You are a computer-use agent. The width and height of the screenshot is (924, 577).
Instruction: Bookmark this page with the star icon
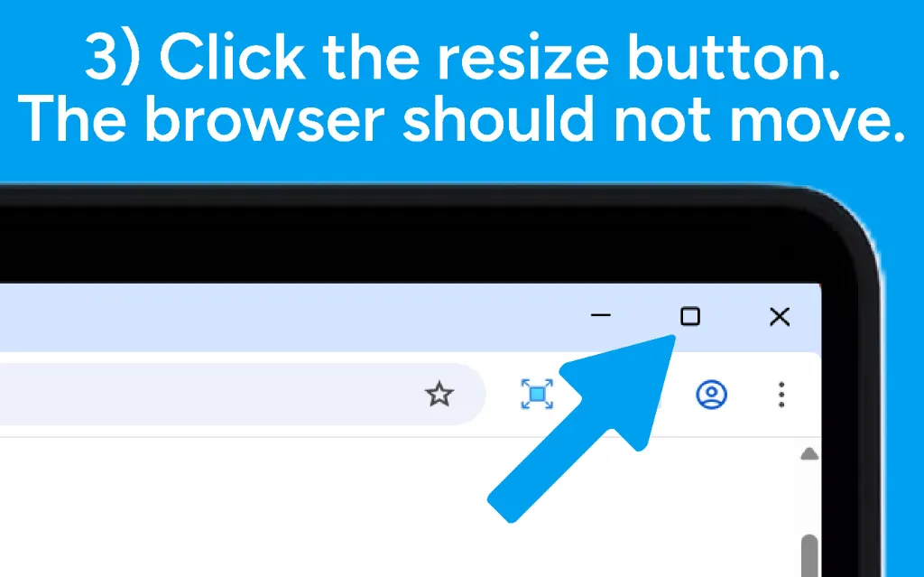tap(439, 394)
